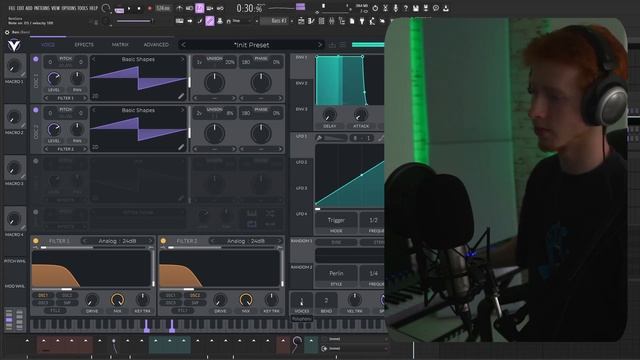Select RANDOM 2 modulation source

302,276
